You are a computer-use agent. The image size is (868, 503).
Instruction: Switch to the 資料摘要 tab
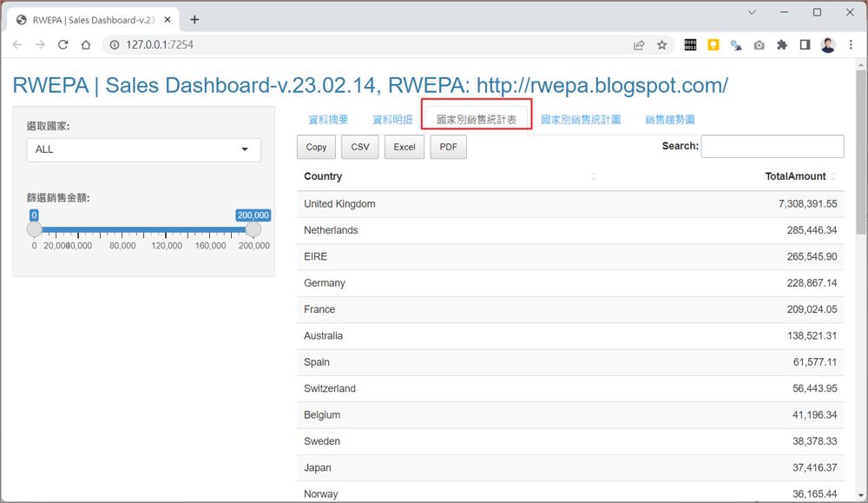pos(328,120)
